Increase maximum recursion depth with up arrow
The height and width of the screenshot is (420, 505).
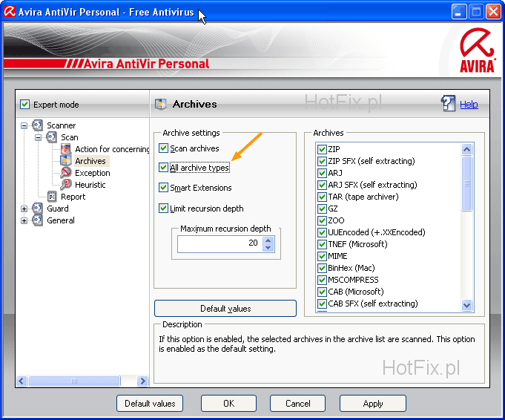click(268, 239)
